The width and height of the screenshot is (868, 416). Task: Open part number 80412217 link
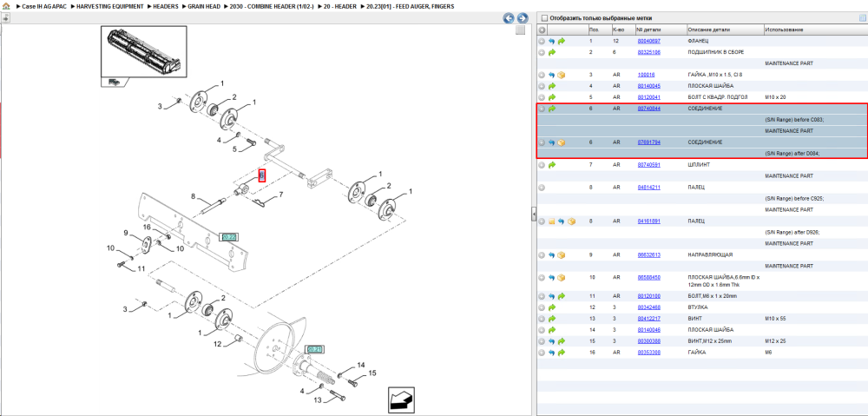tap(648, 319)
